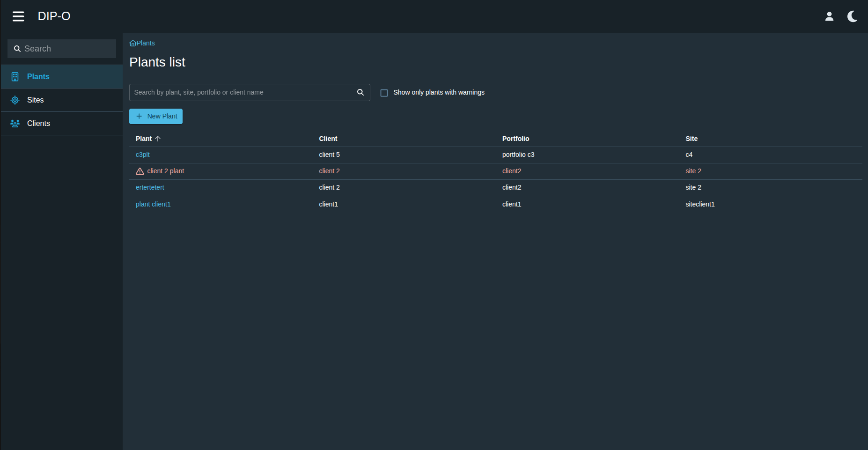Click the user profile icon
Screen dimensions: 868x450
829,16
